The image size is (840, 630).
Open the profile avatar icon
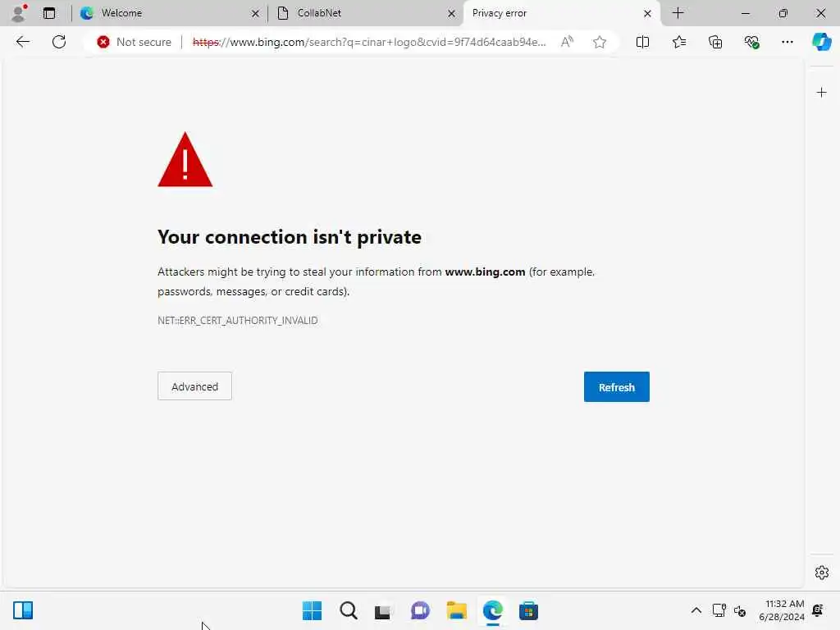[x=19, y=13]
